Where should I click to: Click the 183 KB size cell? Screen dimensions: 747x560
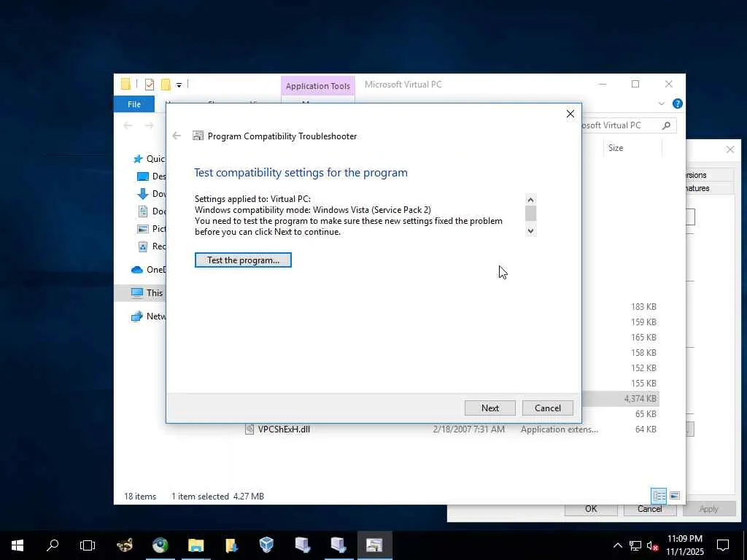(643, 307)
